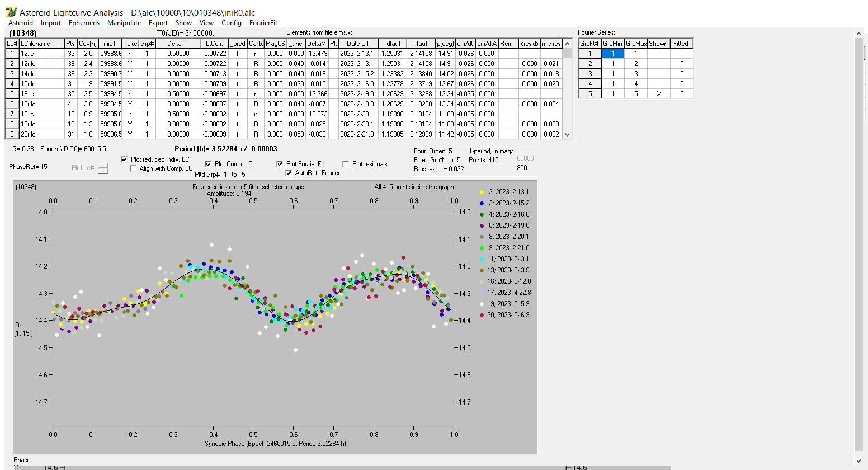Image resolution: width=868 pixels, height=470 pixels.
Task: Click the LCfilename column header
Action: [x=41, y=44]
